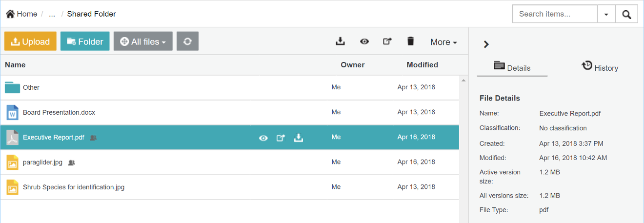Screen dimensions: 644x223
Task: Click into the Search items field
Action: [x=554, y=14]
